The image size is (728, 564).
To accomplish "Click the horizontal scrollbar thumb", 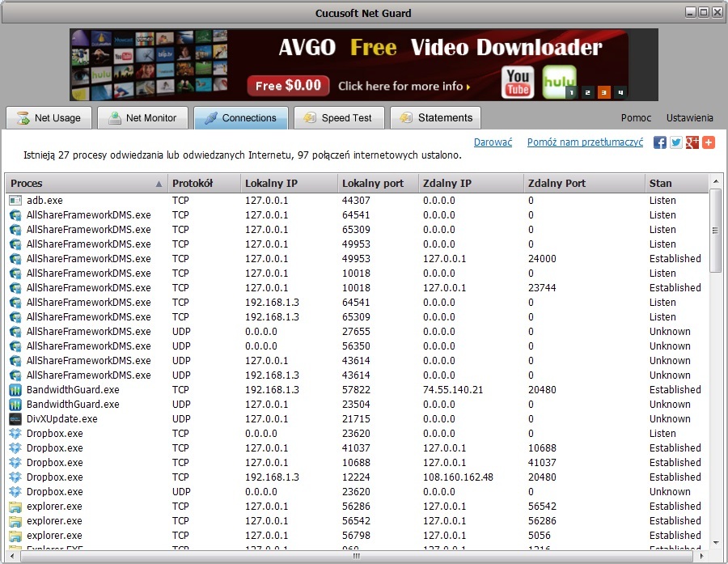I will pyautogui.click(x=357, y=556).
